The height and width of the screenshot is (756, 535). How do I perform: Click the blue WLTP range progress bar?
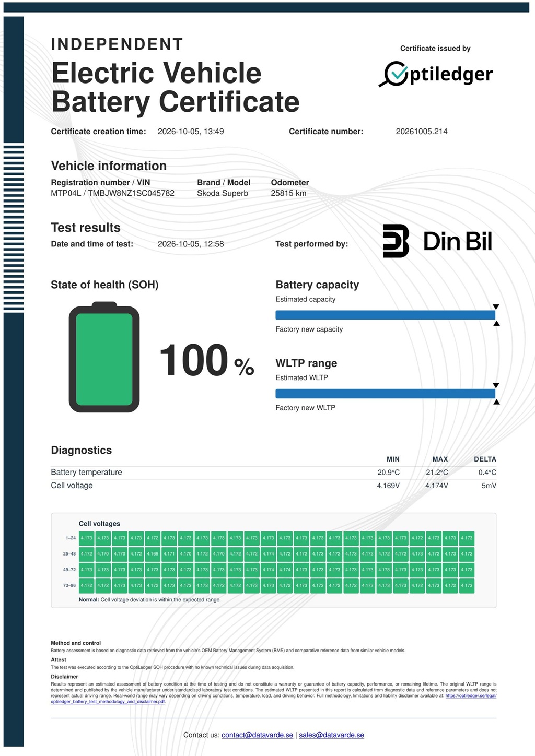point(385,393)
